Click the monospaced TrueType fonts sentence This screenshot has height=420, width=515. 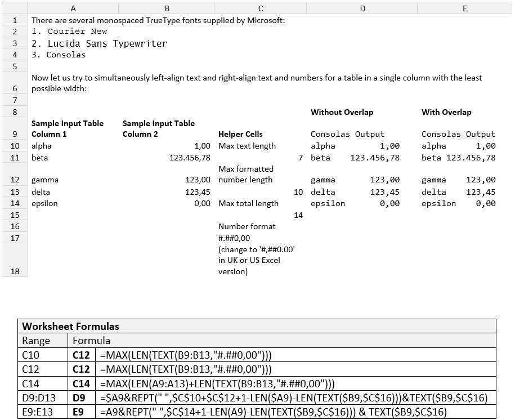click(x=158, y=20)
